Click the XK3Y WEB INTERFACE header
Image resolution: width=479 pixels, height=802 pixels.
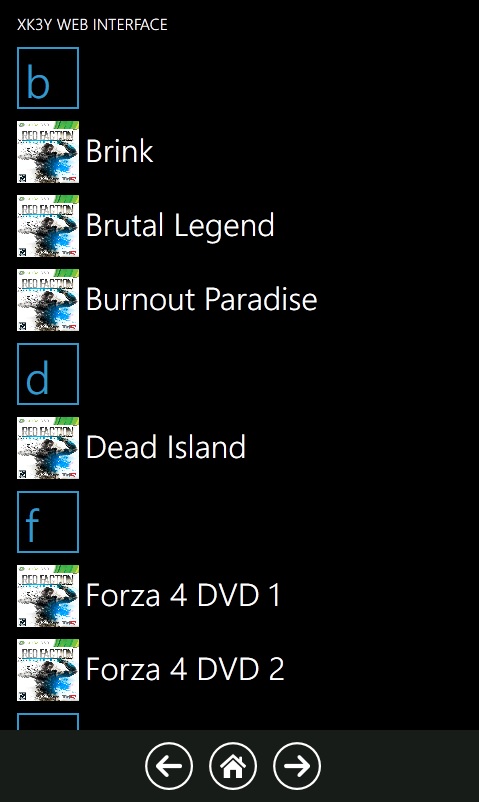coord(92,25)
